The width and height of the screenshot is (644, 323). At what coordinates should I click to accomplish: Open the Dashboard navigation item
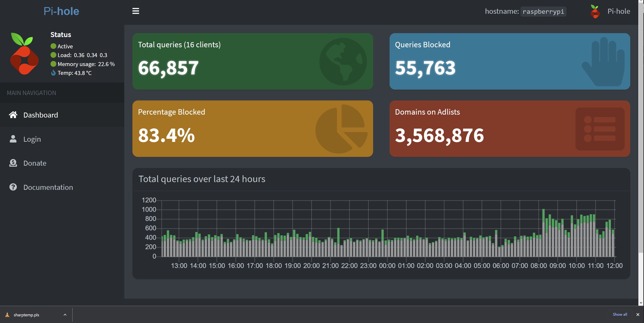(62, 115)
